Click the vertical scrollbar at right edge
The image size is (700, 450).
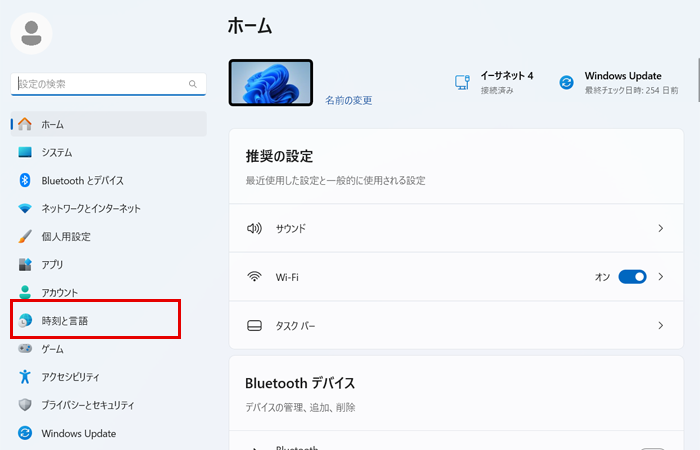click(698, 79)
